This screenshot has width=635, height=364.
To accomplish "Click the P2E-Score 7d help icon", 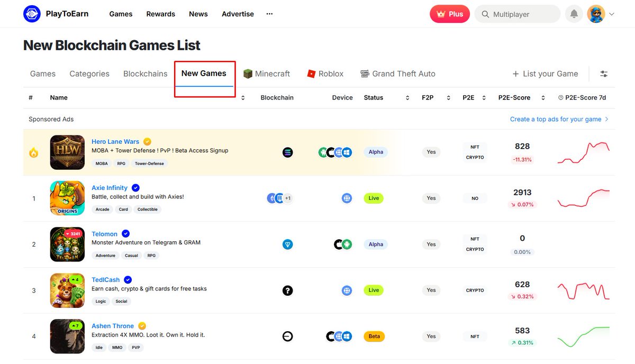I will click(561, 98).
